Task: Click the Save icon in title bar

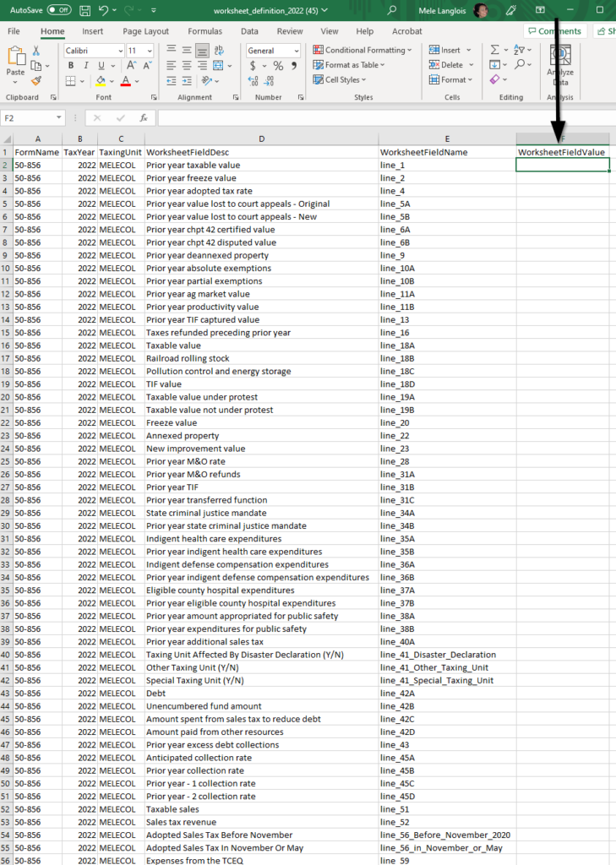Action: (84, 10)
